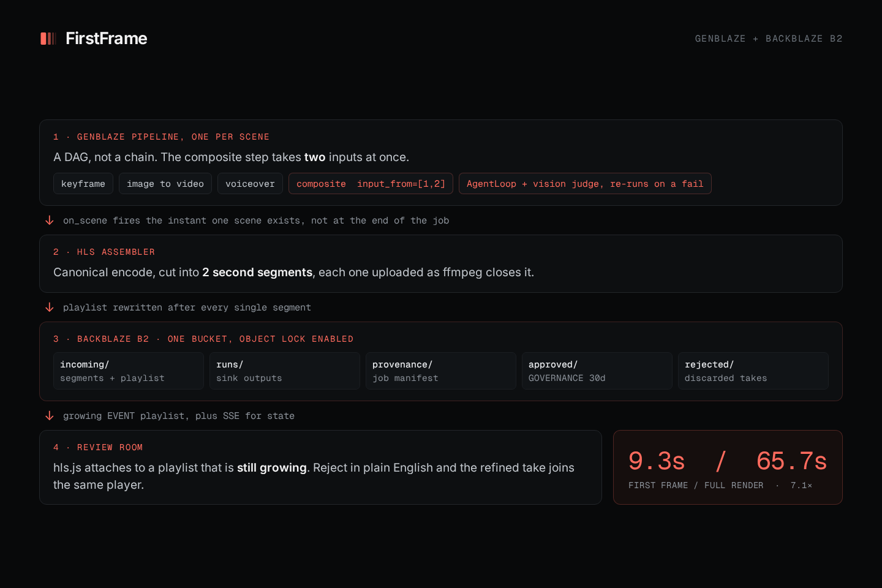The height and width of the screenshot is (588, 882).
Task: Open the incoming/ folder card
Action: click(129, 371)
